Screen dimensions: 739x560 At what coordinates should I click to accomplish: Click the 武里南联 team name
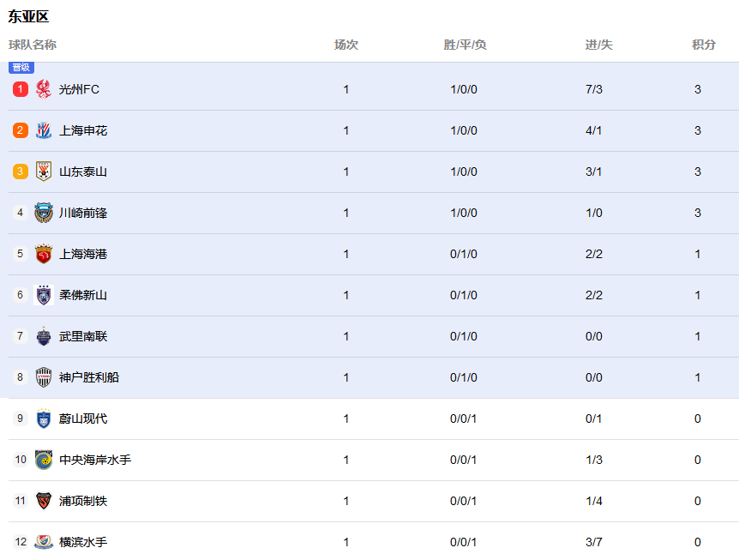click(x=83, y=336)
